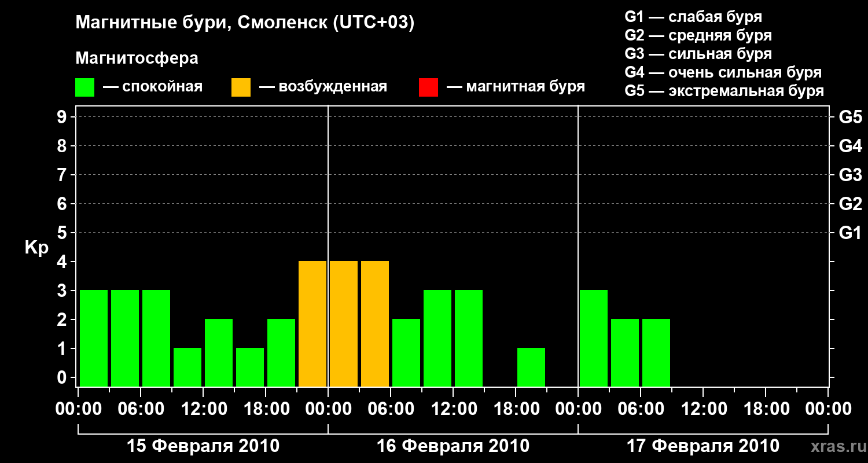Image resolution: width=868 pixels, height=463 pixels.
Task: Select the 17 February 00:00–03:00 Kp 3 bar
Action: click(x=594, y=338)
